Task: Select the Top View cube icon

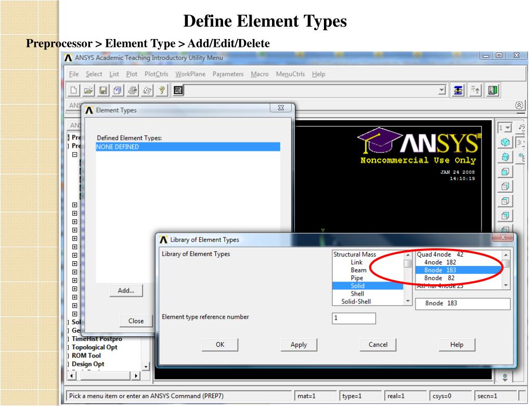Action: 505,200
